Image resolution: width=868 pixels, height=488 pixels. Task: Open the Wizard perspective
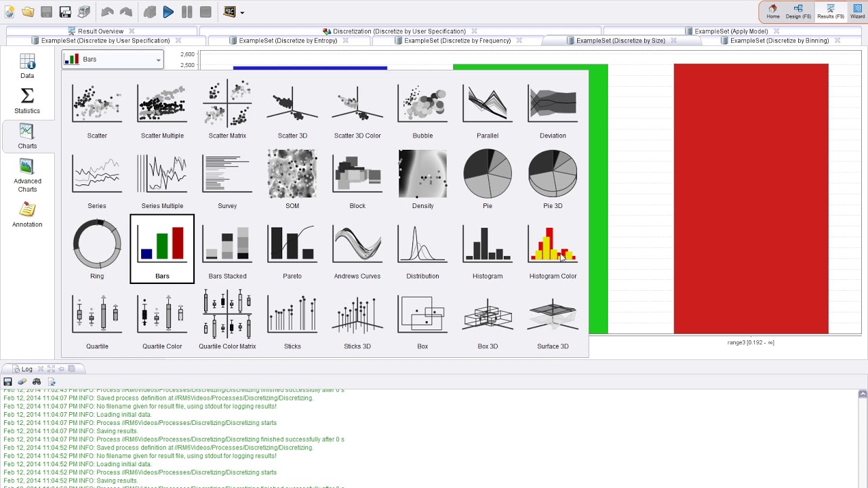[x=857, y=12]
